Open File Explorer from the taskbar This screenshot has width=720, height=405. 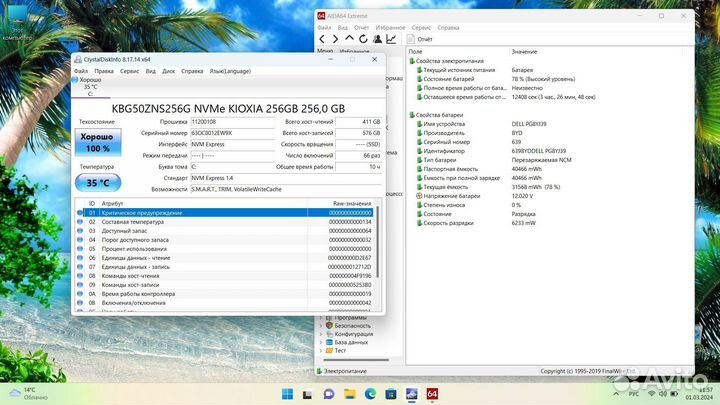(349, 394)
